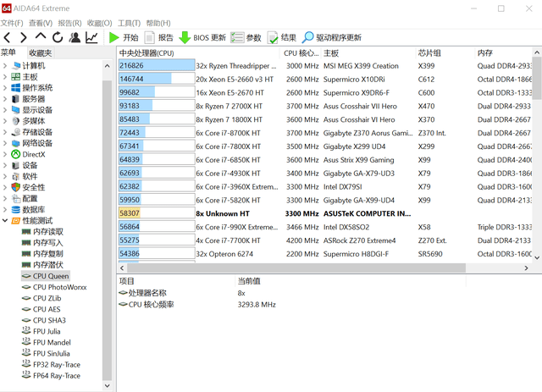Open the 工具(T) menu

pyautogui.click(x=129, y=23)
